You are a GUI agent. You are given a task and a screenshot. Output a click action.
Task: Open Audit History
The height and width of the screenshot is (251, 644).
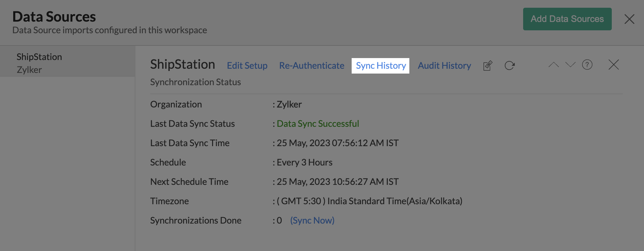(x=444, y=66)
